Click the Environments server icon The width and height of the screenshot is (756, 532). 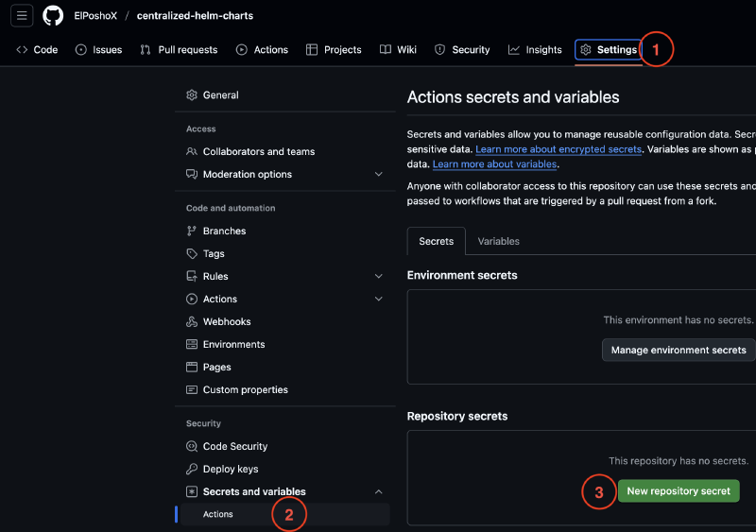click(x=192, y=344)
